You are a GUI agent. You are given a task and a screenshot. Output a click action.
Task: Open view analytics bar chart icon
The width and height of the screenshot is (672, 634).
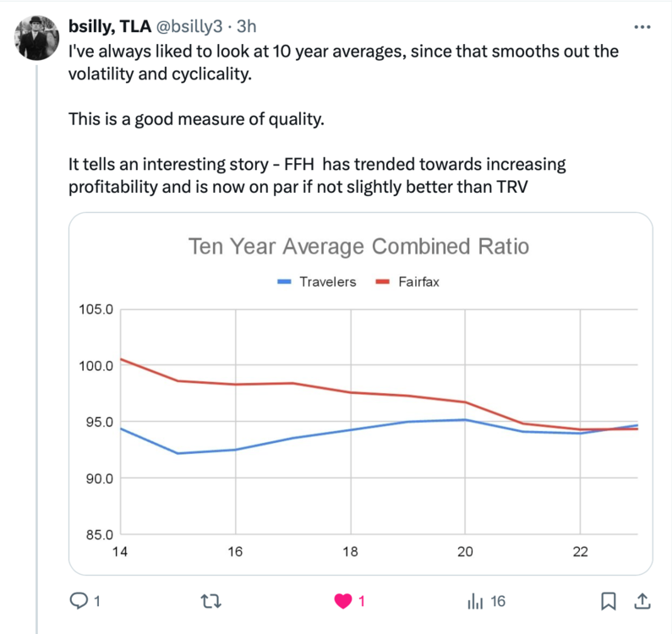pyautogui.click(x=475, y=601)
